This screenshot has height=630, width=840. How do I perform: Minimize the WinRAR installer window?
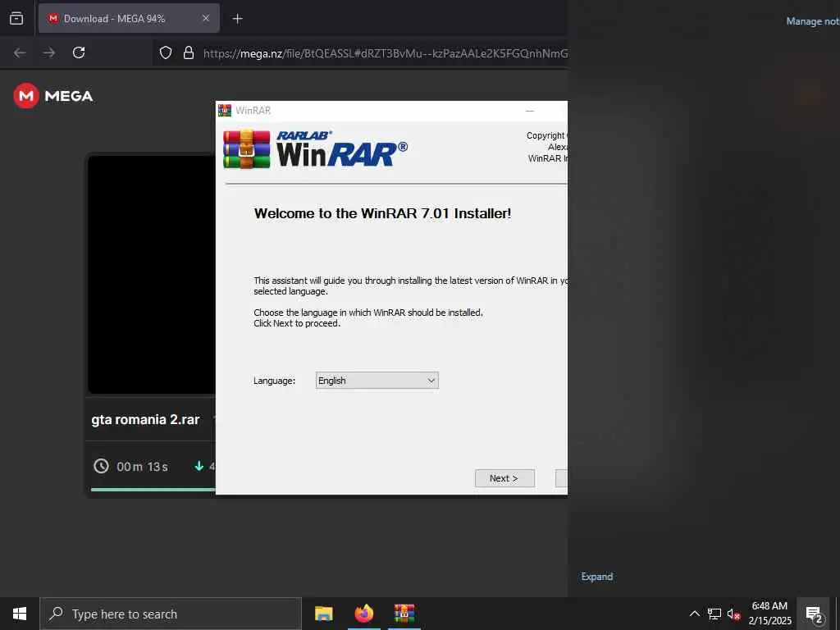click(530, 111)
